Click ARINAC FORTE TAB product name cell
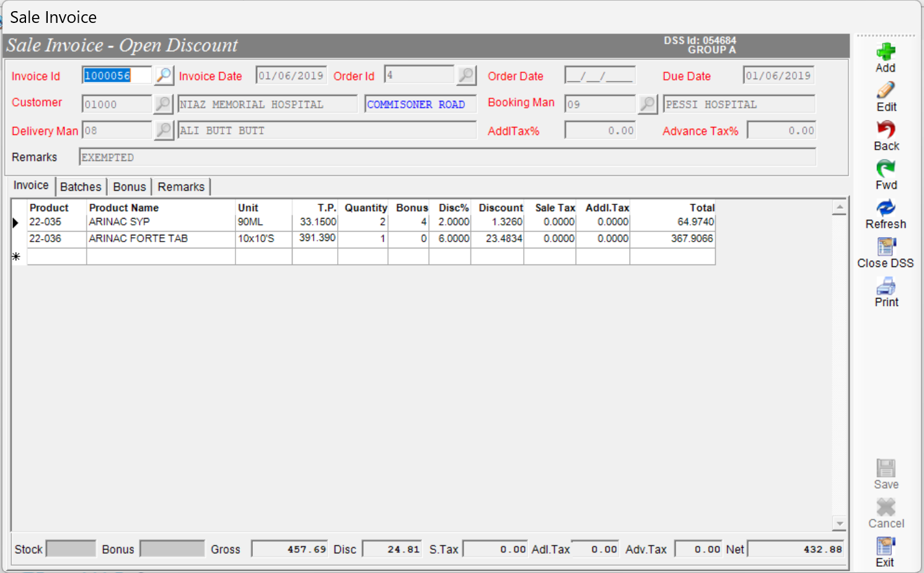Screen dimensions: 924x573 161,238
